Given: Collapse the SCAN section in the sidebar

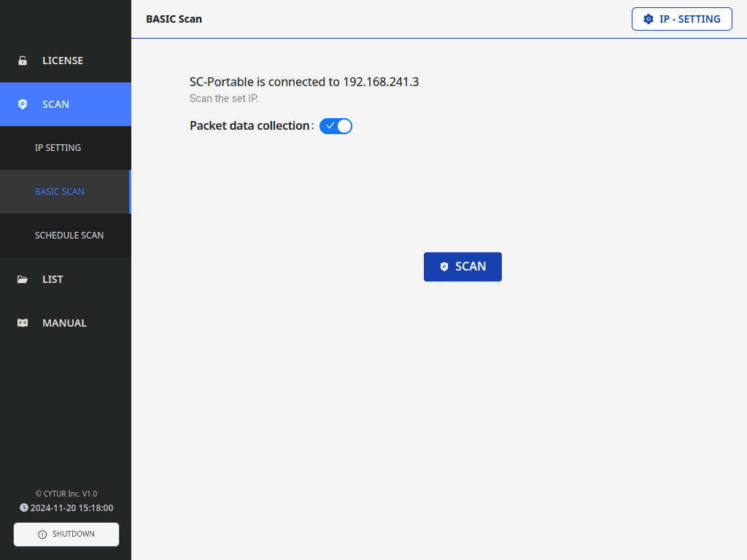Looking at the screenshot, I should [x=66, y=104].
